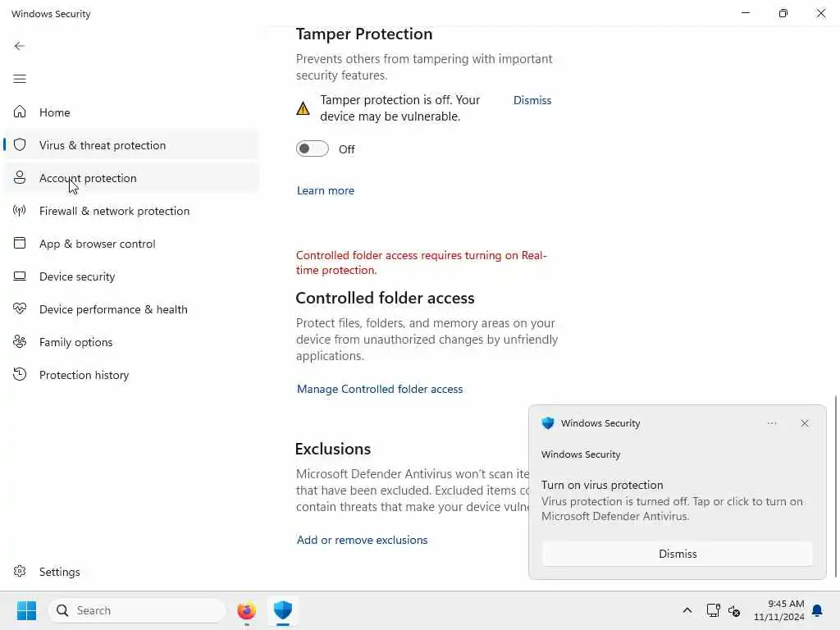
Task: Open notification options three-dot menu
Action: (771, 423)
